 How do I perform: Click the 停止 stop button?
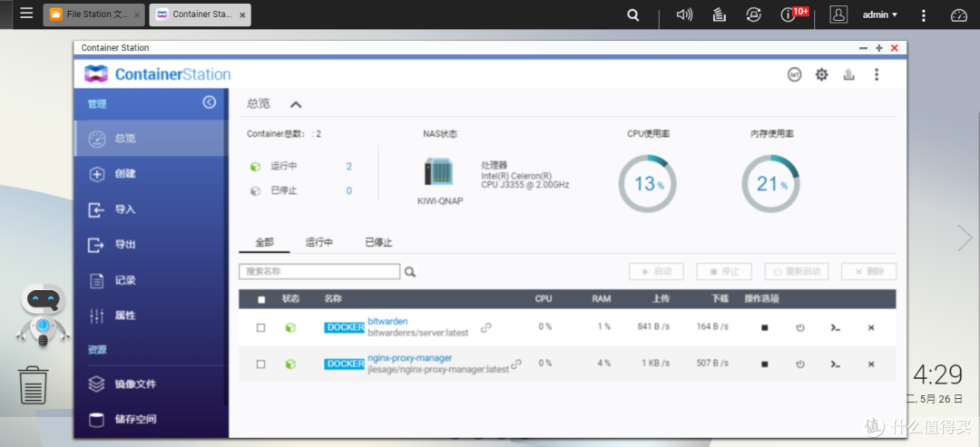[x=724, y=272]
